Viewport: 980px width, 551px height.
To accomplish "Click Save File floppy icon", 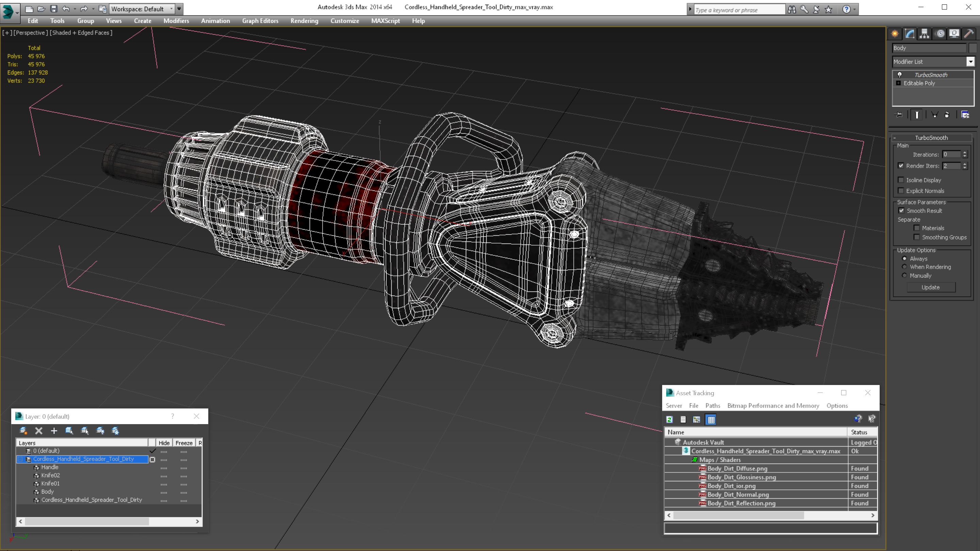I will coord(54,9).
